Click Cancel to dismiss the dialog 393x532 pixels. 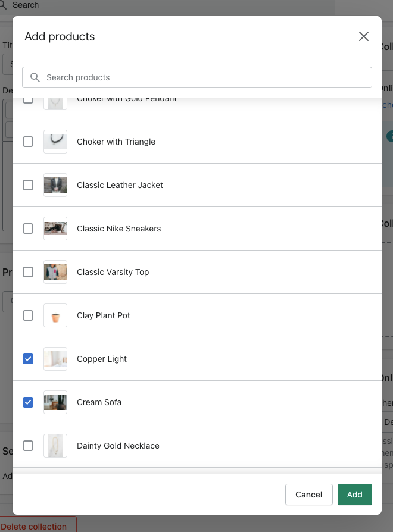pos(308,495)
